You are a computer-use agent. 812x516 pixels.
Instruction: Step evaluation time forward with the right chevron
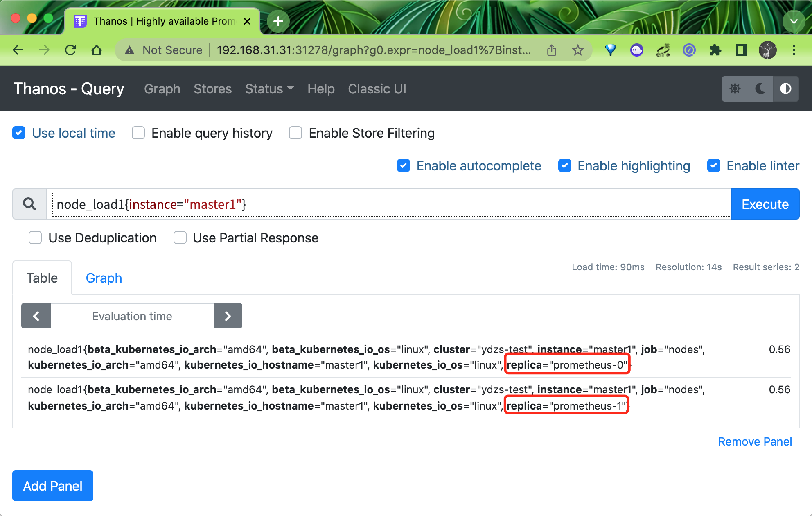pos(228,316)
